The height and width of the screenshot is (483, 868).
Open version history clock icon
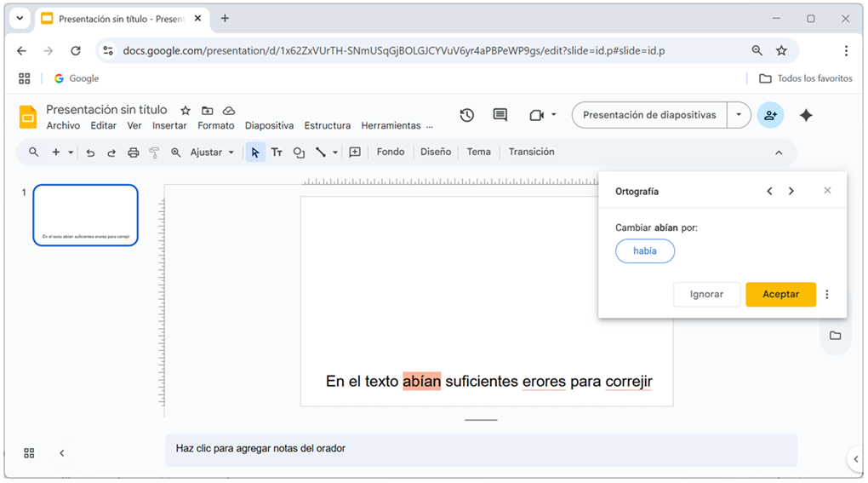(x=466, y=115)
